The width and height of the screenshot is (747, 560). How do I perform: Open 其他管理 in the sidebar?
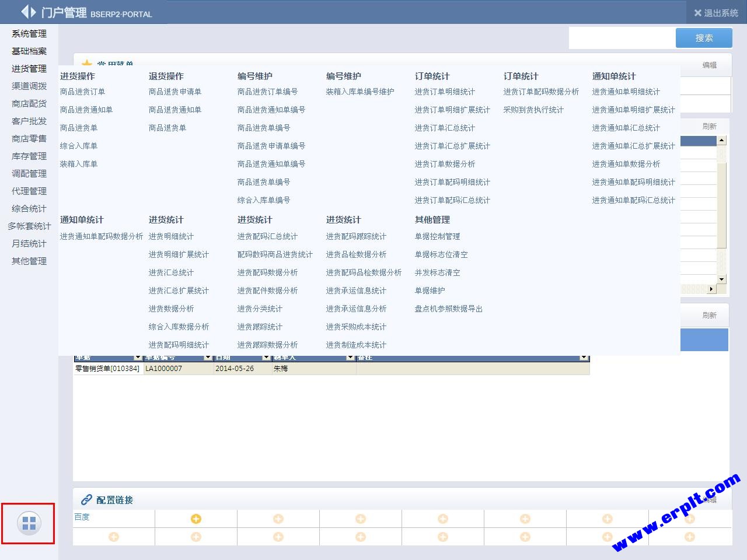[29, 261]
